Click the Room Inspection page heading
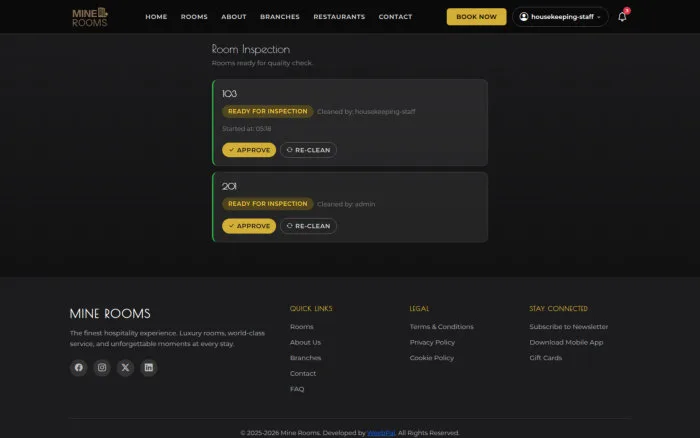Viewport: 700px width, 438px height. [251, 49]
